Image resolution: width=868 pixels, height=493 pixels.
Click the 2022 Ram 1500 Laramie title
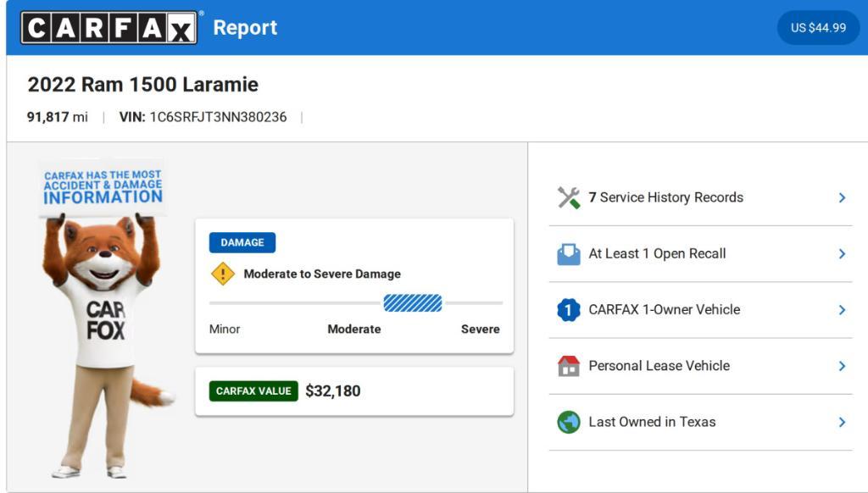pos(142,84)
